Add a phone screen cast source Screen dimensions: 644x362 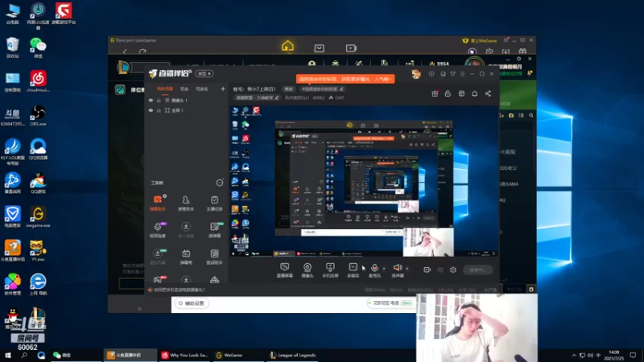[x=330, y=270]
